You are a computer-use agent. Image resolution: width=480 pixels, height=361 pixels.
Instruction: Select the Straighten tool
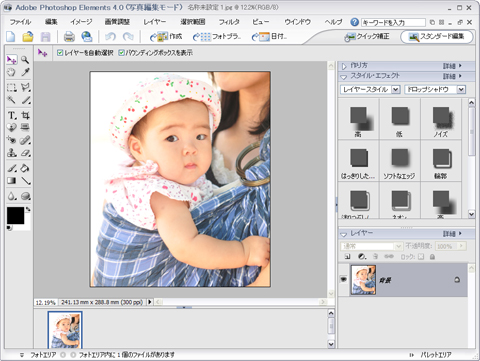pyautogui.click(x=25, y=127)
